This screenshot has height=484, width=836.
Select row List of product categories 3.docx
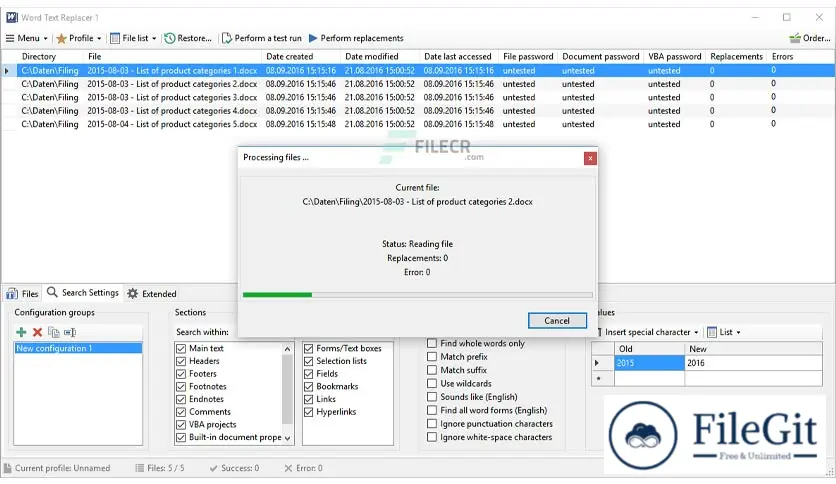(418, 98)
